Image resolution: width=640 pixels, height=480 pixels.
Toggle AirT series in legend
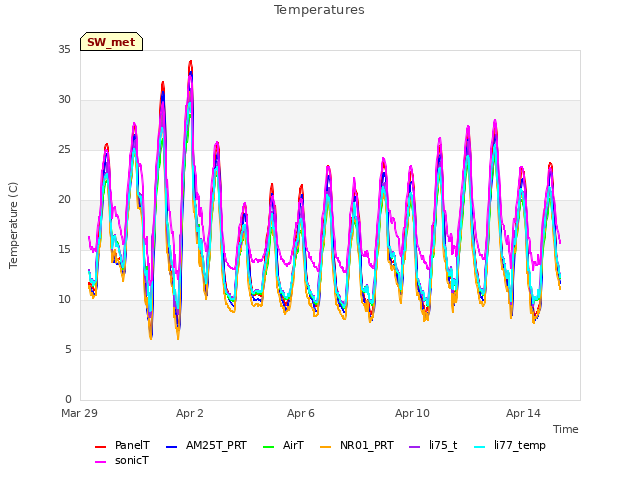284,445
